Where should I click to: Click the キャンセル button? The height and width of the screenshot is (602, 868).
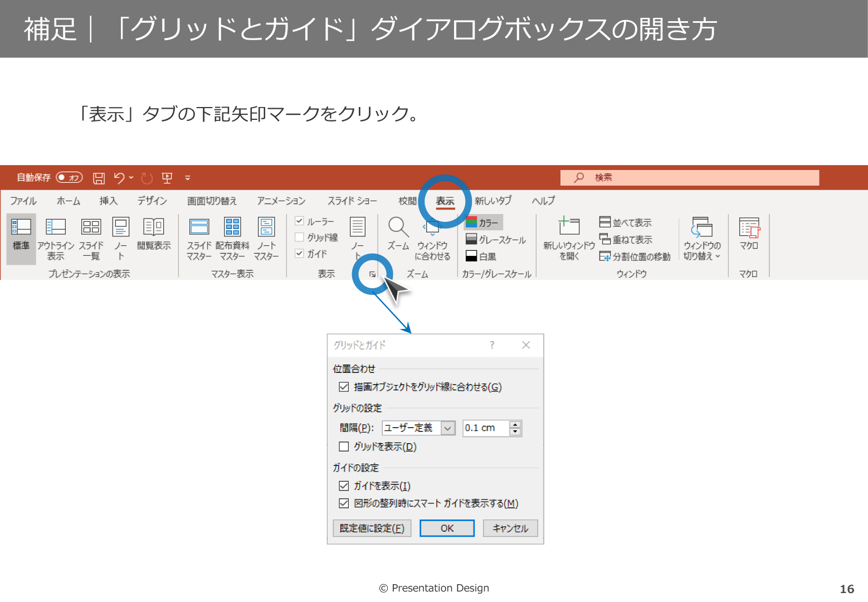coord(510,528)
